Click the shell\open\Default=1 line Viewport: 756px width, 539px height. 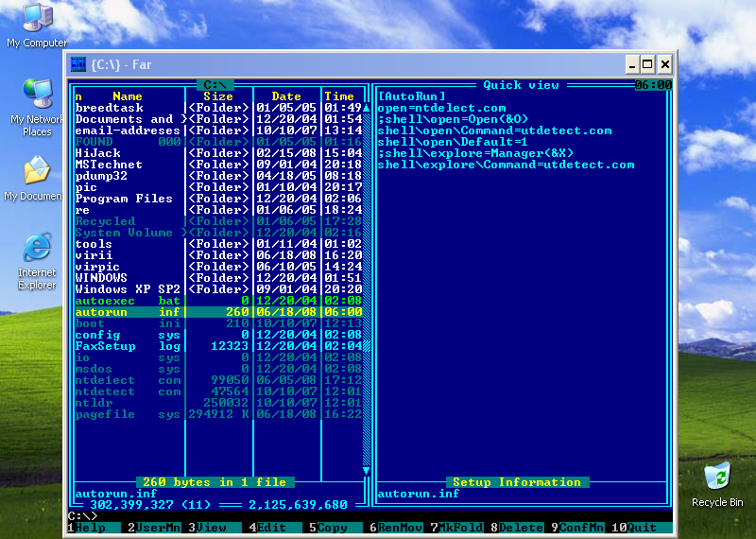453,142
